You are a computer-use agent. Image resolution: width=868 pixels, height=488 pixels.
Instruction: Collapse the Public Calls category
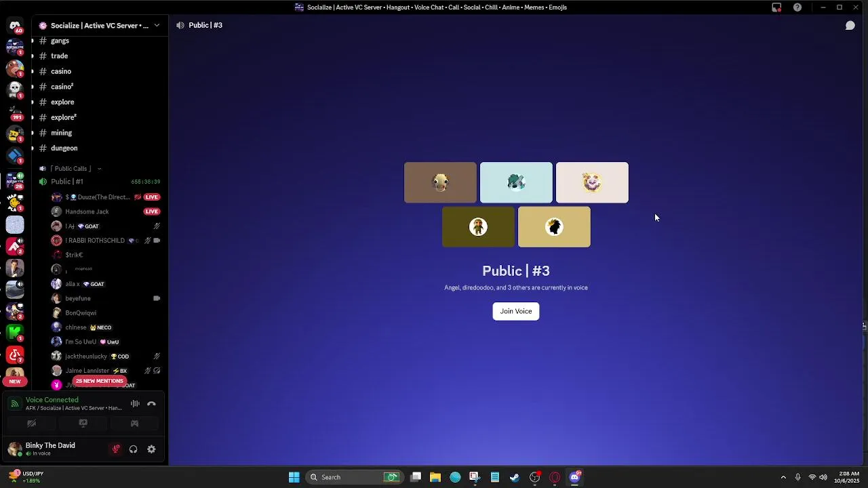coord(71,169)
